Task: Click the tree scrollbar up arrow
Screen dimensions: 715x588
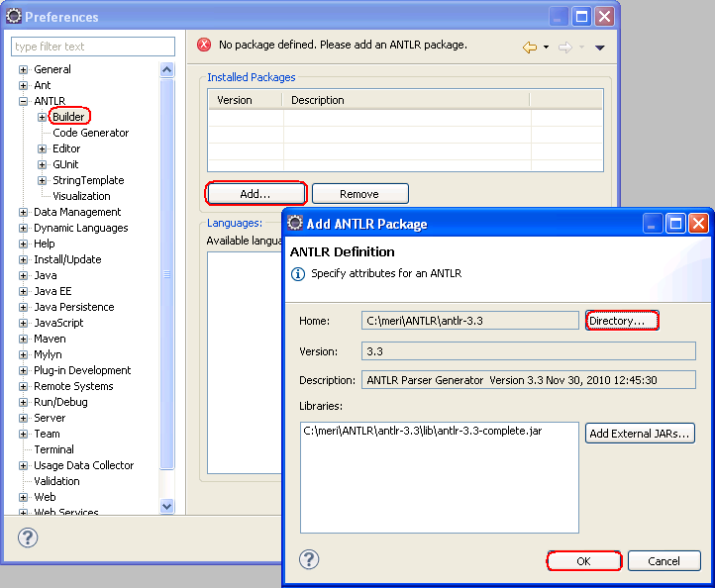Action: pos(167,69)
